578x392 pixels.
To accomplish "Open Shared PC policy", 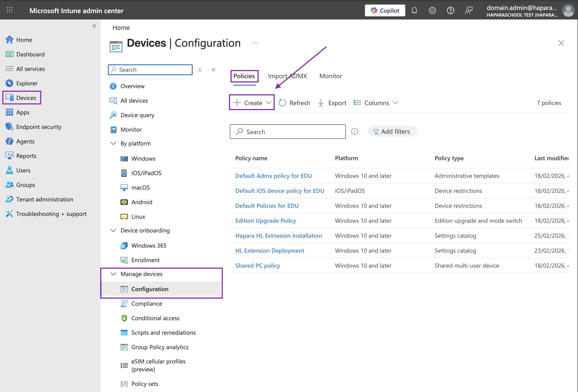I will (x=257, y=266).
